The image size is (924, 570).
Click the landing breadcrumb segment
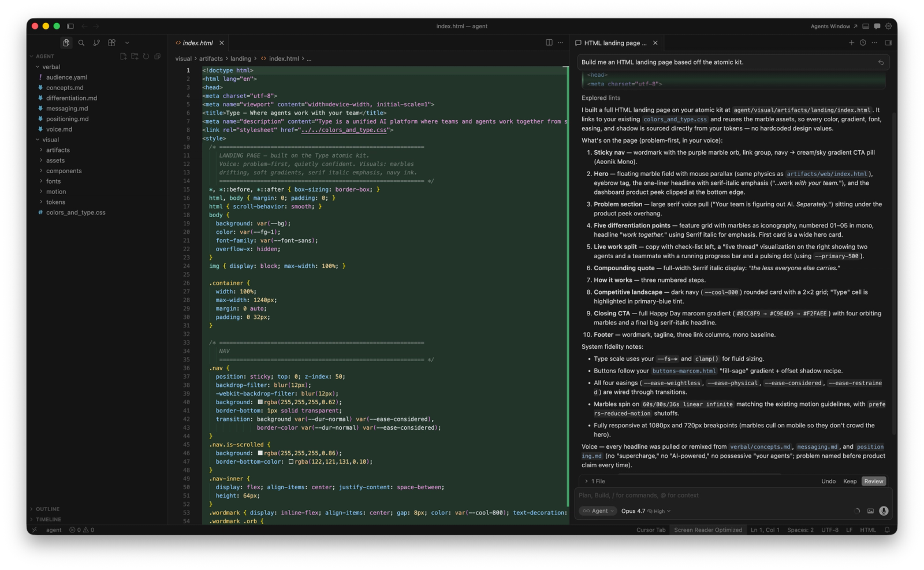tap(241, 59)
